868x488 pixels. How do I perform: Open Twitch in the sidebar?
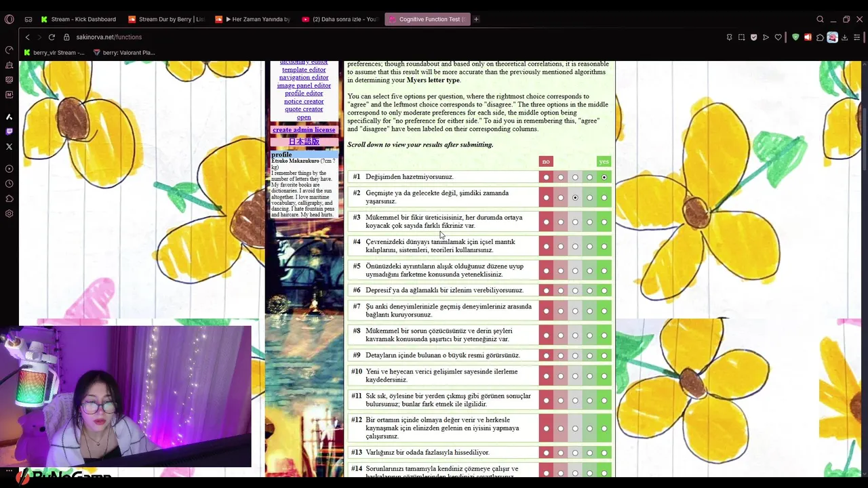click(9, 131)
